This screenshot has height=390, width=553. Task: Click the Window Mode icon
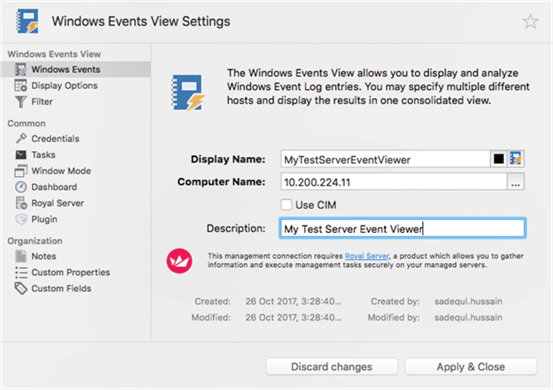(21, 171)
